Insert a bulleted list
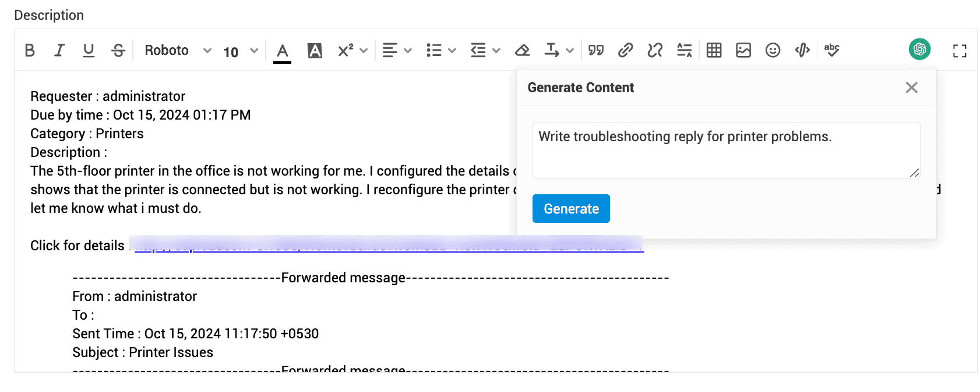980x392 pixels. pos(434,51)
